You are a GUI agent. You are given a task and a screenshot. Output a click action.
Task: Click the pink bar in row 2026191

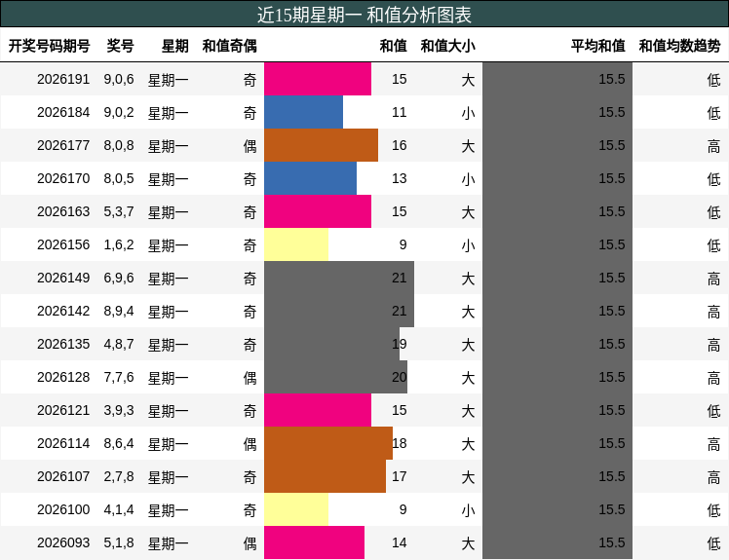318,79
